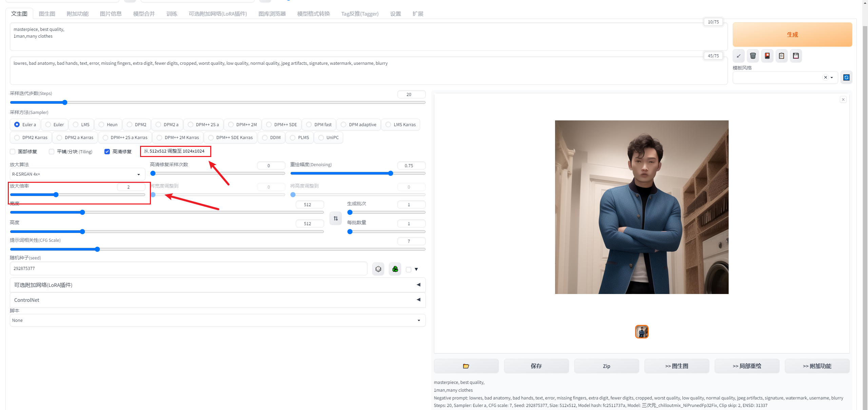Open the 图库浏览器 tab

point(272,14)
